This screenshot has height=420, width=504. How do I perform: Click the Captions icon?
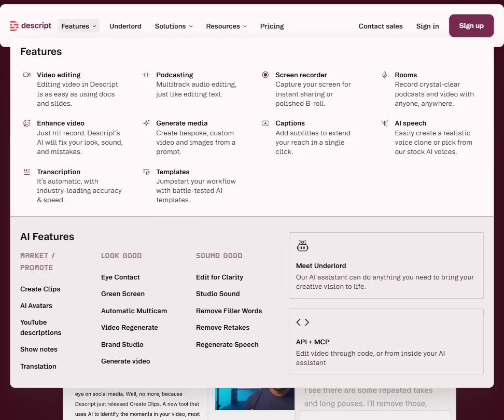tap(265, 123)
